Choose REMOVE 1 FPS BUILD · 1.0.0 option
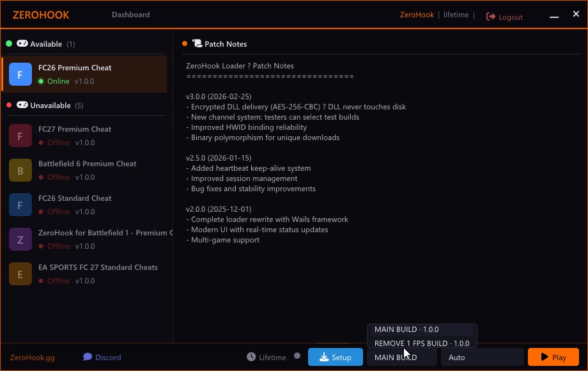Viewport: 588px width, 371px height. [x=422, y=343]
